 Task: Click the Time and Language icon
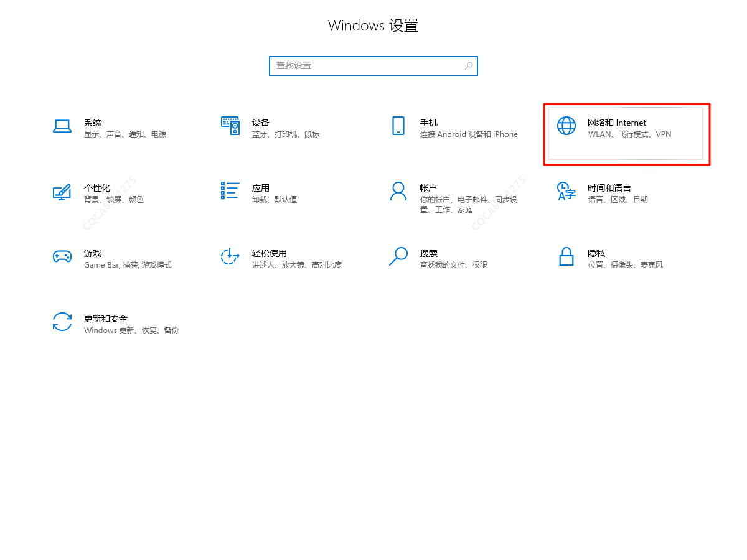(x=566, y=191)
